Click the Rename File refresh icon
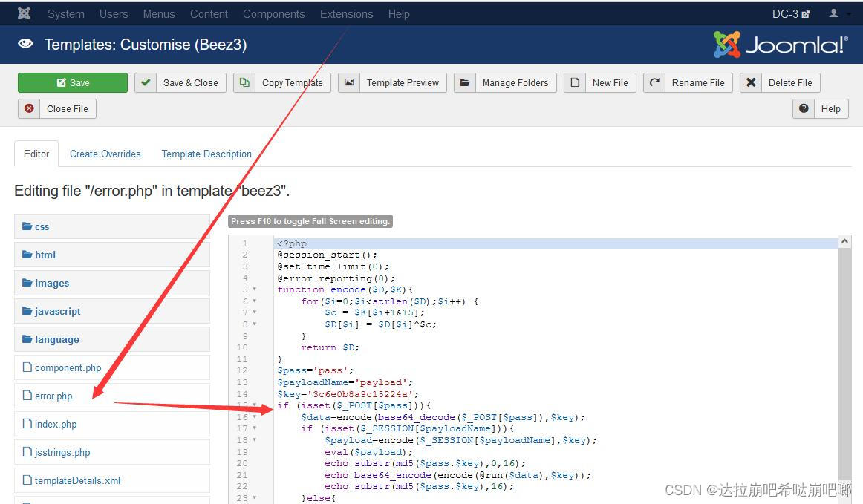 (654, 82)
